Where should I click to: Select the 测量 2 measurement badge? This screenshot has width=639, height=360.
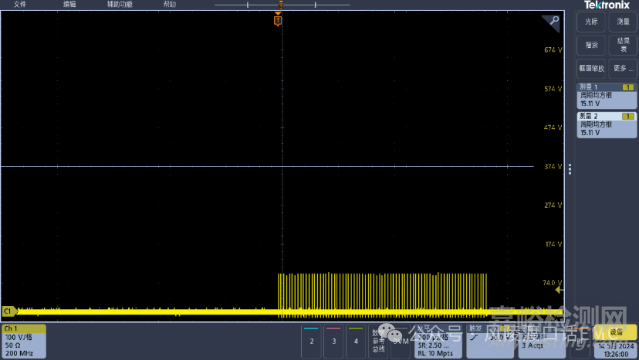pyautogui.click(x=606, y=125)
